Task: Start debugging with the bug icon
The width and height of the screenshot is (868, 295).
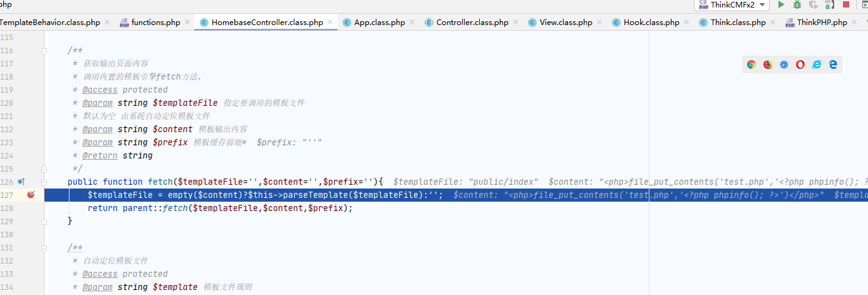Action: [x=797, y=4]
